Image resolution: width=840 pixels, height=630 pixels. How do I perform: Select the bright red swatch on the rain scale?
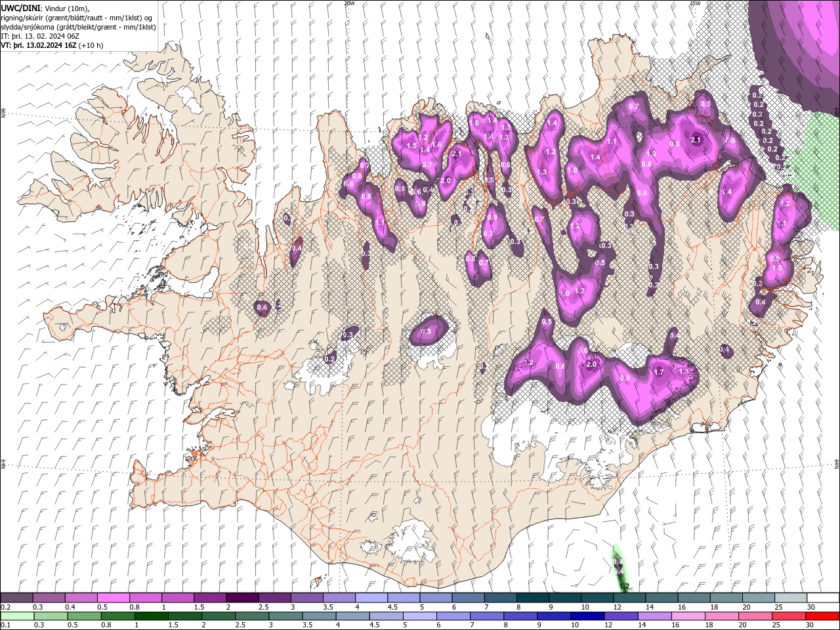(822, 616)
